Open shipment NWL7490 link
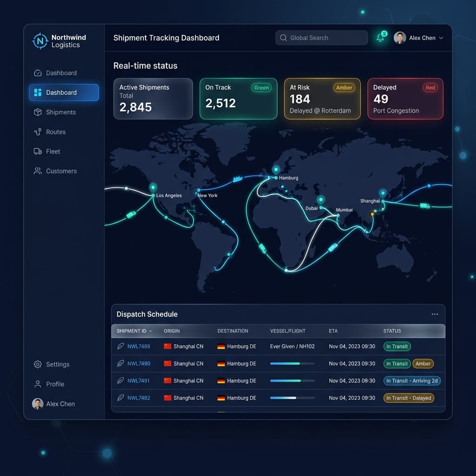This screenshot has height=476, width=476. (139, 364)
